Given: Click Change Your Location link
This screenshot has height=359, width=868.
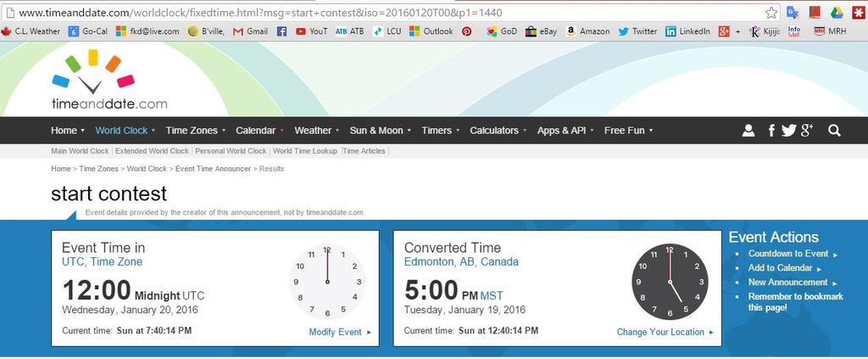Looking at the screenshot, I should (660, 332).
